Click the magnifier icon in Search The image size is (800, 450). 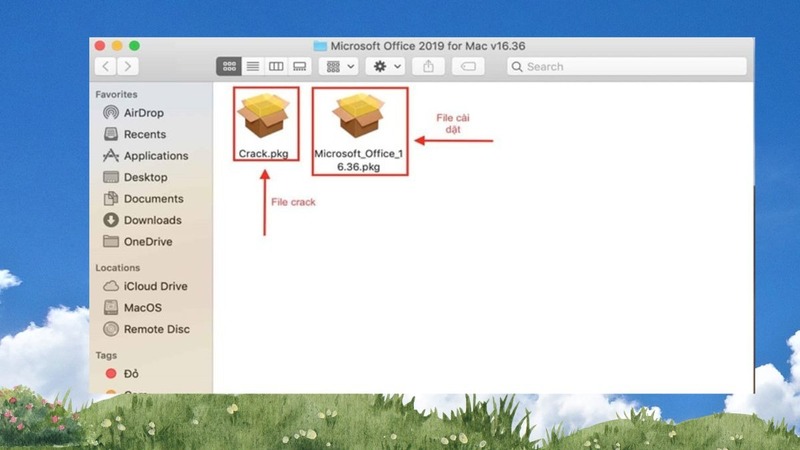point(517,67)
